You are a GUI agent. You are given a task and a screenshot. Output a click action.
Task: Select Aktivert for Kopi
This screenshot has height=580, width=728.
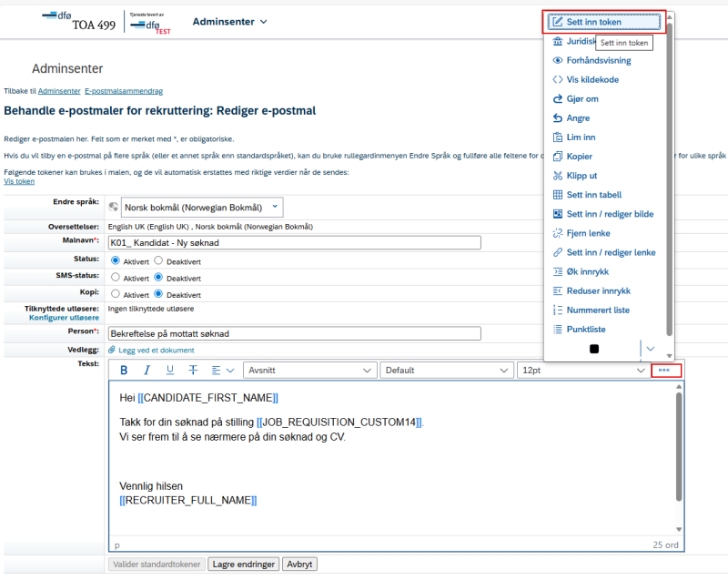pos(116,294)
